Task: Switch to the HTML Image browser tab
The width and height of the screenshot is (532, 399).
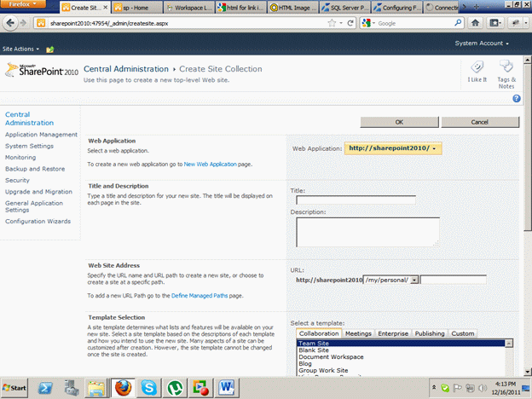Action: (293, 8)
